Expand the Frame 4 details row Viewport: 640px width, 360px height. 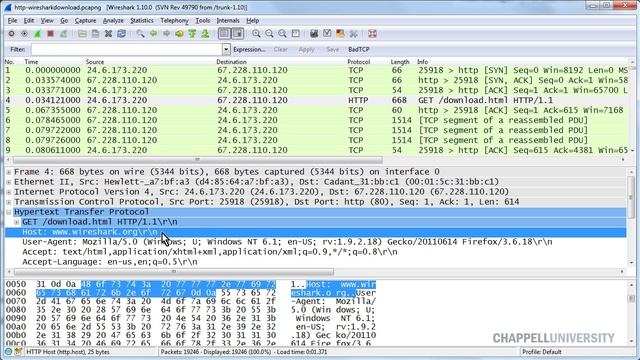coord(9,172)
